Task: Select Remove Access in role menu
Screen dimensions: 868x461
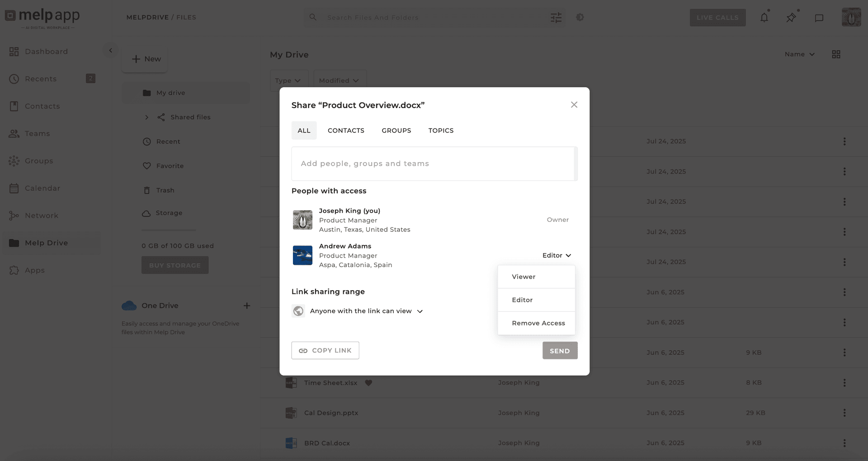Action: pyautogui.click(x=538, y=323)
